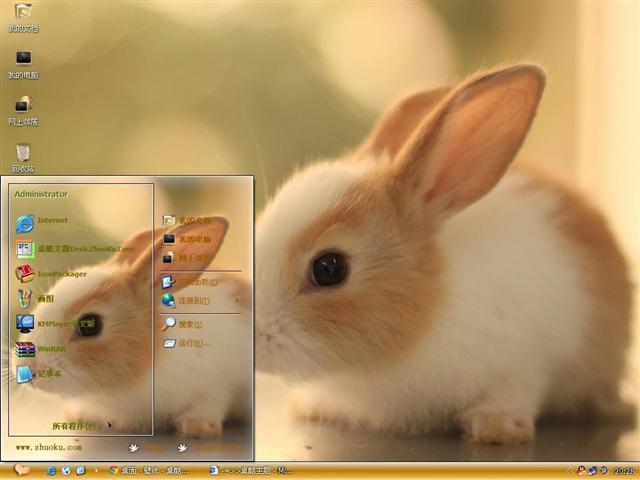Open the 运行(R)... Run dialog entry
Viewport: 640px width, 480px height.
(x=186, y=343)
